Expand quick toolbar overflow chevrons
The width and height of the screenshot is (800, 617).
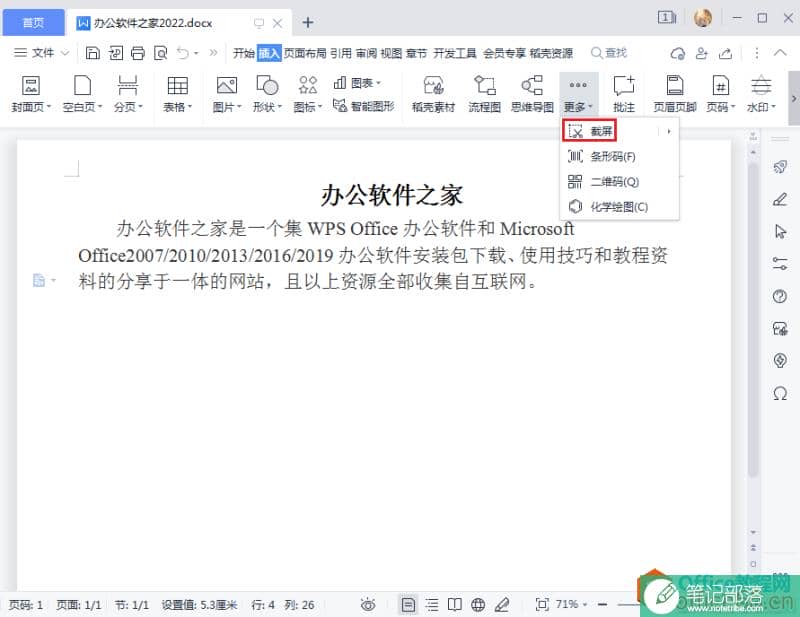(213, 52)
